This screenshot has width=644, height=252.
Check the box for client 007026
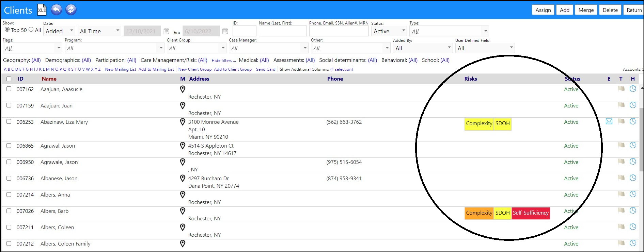(x=9, y=211)
